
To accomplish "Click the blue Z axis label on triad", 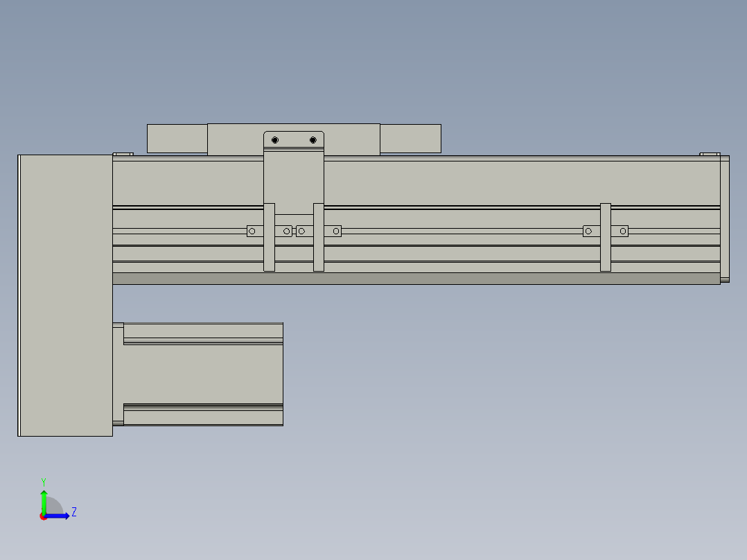I will click(74, 512).
